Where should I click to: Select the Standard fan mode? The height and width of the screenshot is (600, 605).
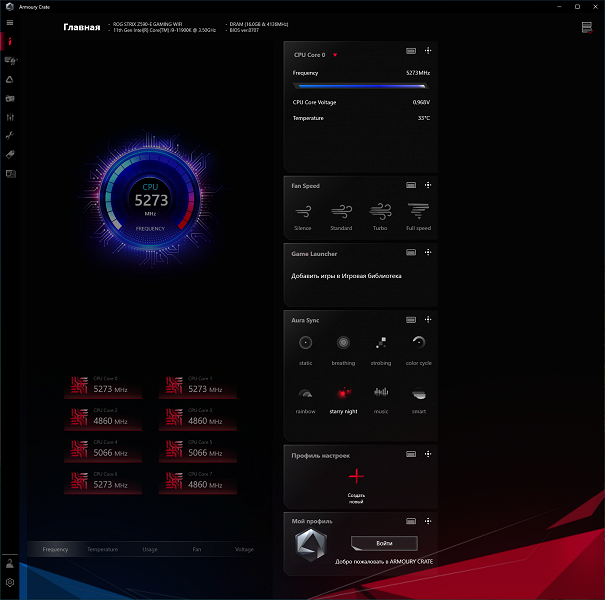341,217
